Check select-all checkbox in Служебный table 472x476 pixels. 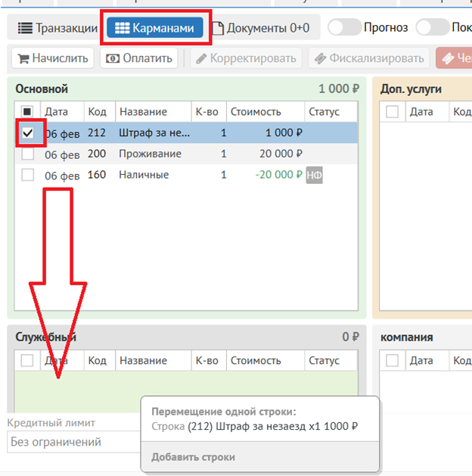coord(28,361)
